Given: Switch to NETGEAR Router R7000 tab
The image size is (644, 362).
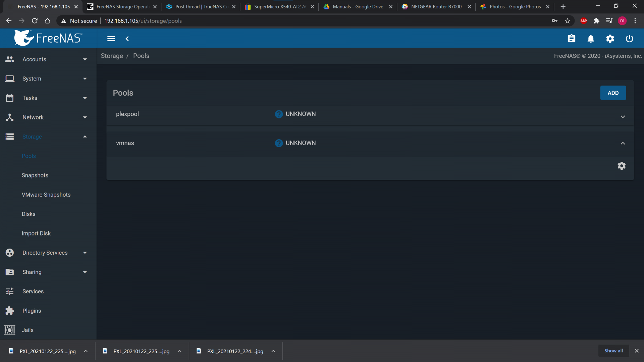Looking at the screenshot, I should [x=436, y=7].
